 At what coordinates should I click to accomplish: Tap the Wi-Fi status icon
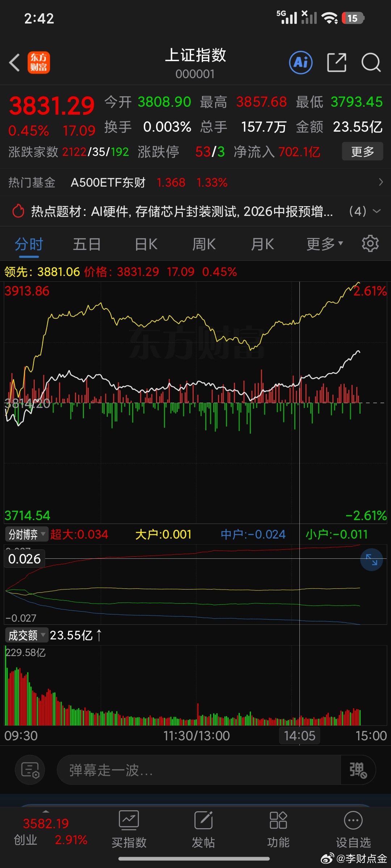click(x=330, y=18)
